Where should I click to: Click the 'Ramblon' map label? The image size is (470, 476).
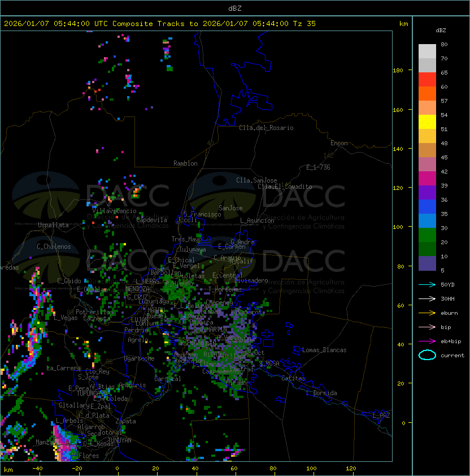tap(185, 163)
